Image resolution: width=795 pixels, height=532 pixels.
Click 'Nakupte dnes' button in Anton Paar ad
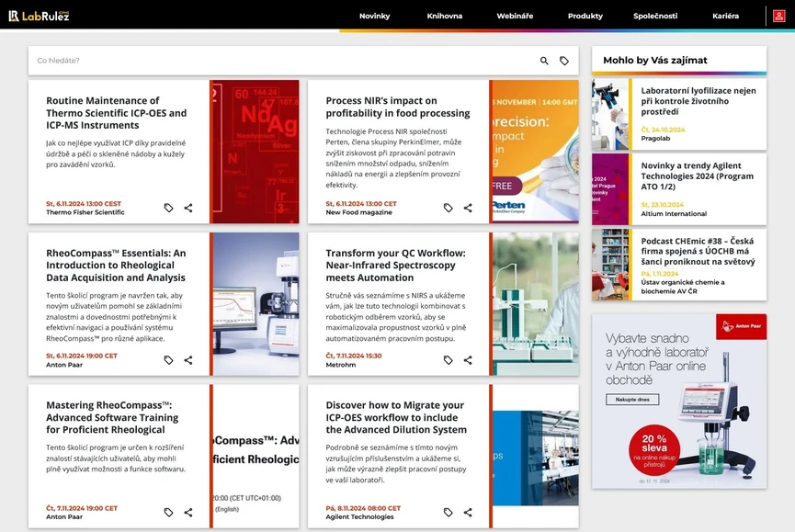coord(632,400)
